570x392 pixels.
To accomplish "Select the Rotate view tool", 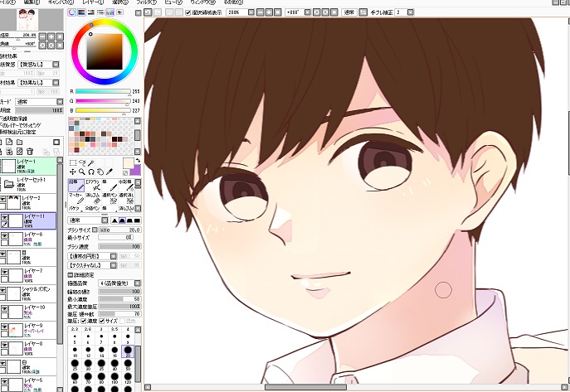I will tap(91, 172).
